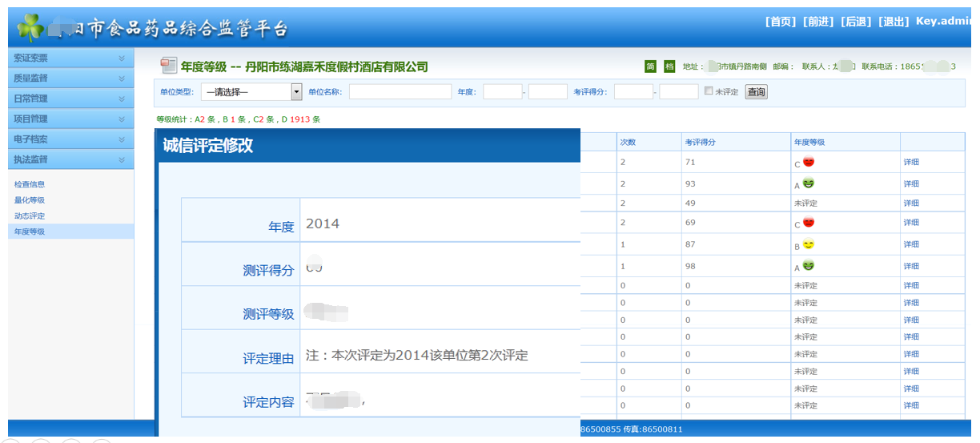Click the green smiley icon for score 93
The width and height of the screenshot is (980, 443).
809,183
